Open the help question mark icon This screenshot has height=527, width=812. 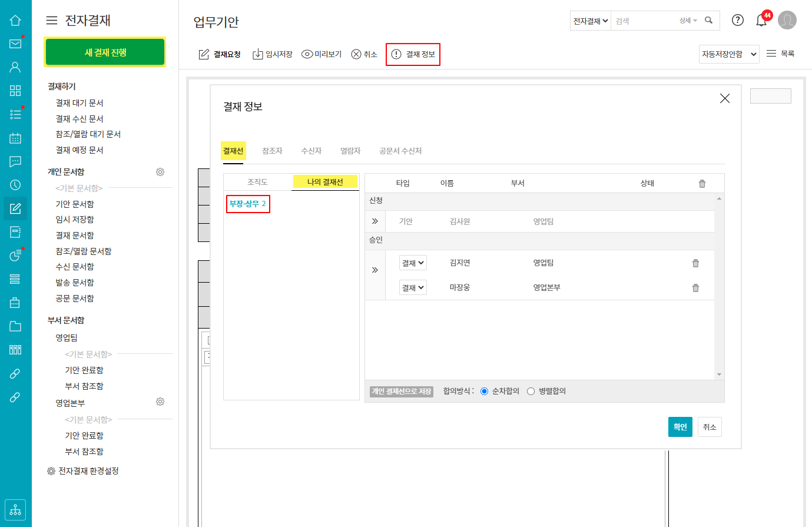737,20
